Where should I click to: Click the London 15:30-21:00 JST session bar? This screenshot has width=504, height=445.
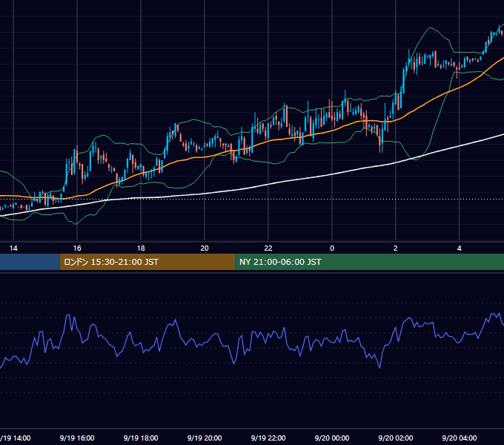pos(147,262)
